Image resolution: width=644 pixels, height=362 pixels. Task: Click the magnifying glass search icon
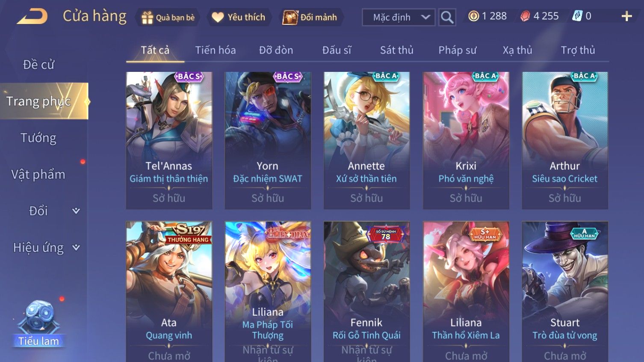(x=447, y=18)
